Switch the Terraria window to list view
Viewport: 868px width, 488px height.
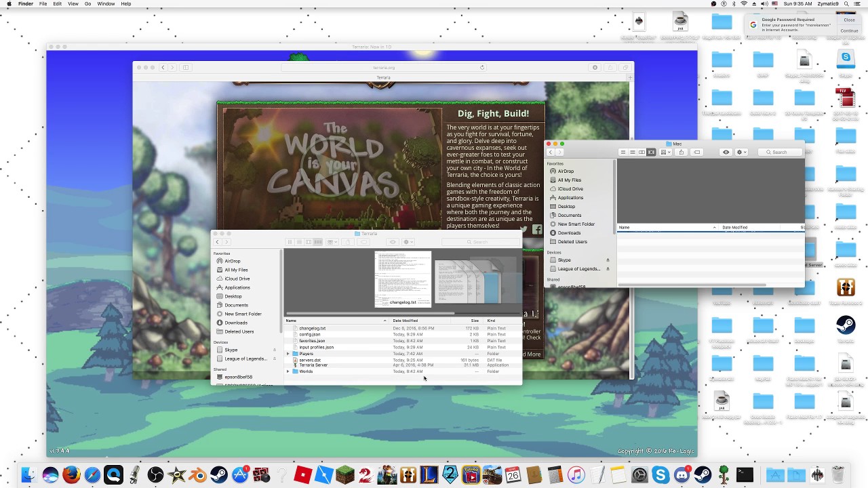tap(299, 242)
